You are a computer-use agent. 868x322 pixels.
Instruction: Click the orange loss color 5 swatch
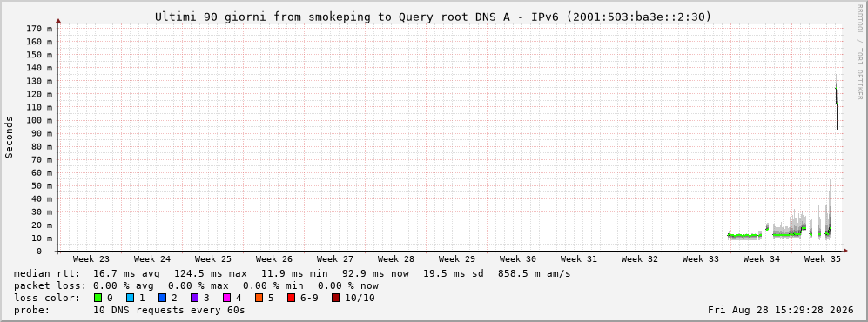coord(259,298)
